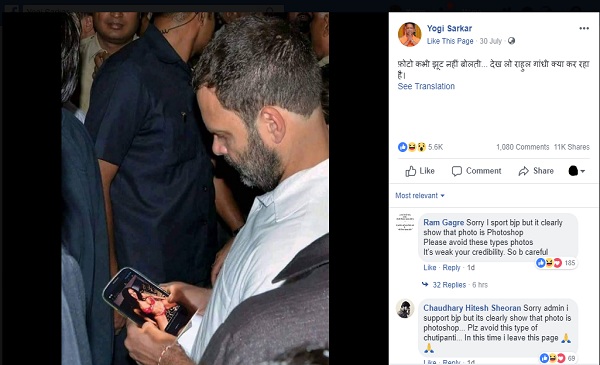The width and height of the screenshot is (600, 365).
Task: Click 11K Shares count
Action: tap(572, 147)
